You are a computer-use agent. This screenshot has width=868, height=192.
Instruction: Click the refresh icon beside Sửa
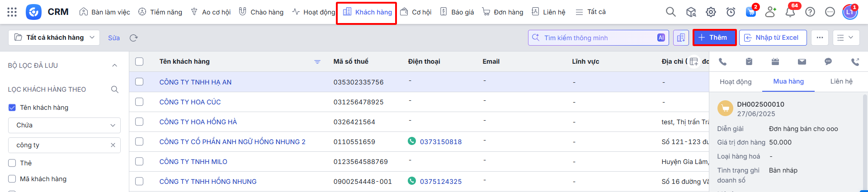(x=133, y=38)
